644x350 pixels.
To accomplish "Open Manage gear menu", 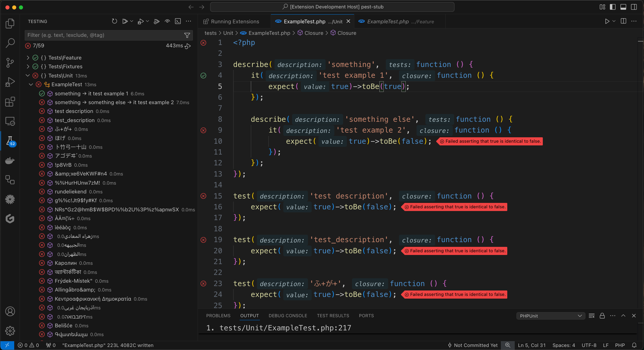I will 10,331.
